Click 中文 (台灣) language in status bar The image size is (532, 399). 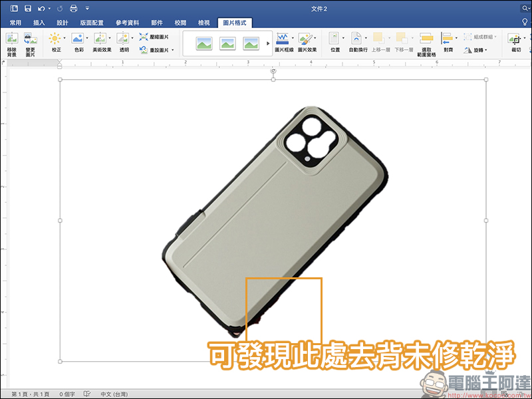point(116,394)
